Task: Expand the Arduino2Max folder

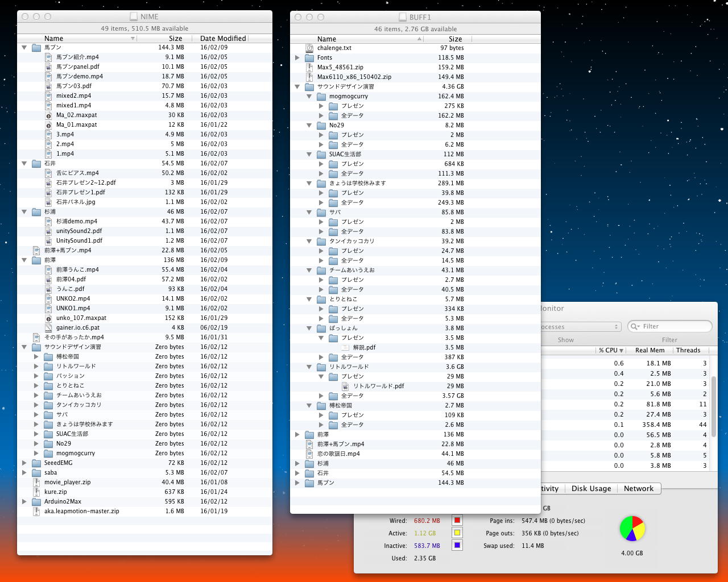Action: pos(24,501)
